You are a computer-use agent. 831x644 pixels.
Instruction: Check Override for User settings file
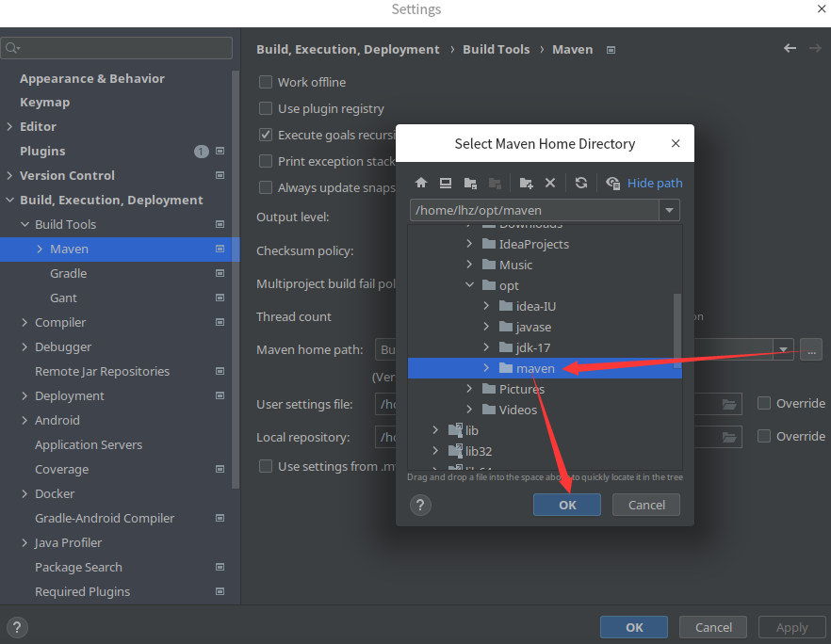764,404
